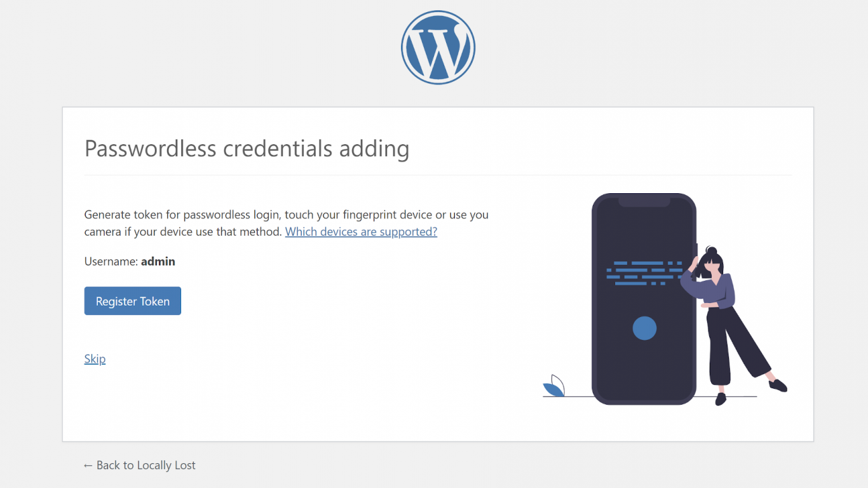Click the blue home button on the phone illustration
This screenshot has width=868, height=488.
644,329
